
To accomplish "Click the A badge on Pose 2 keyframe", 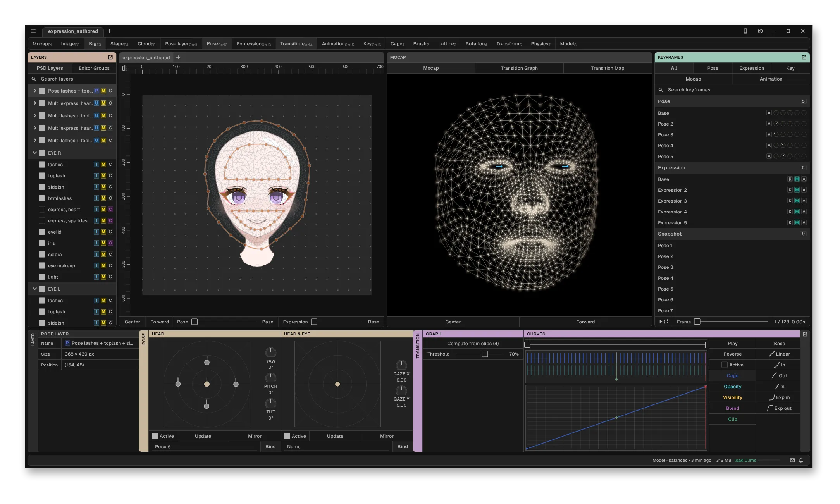I will tap(769, 124).
